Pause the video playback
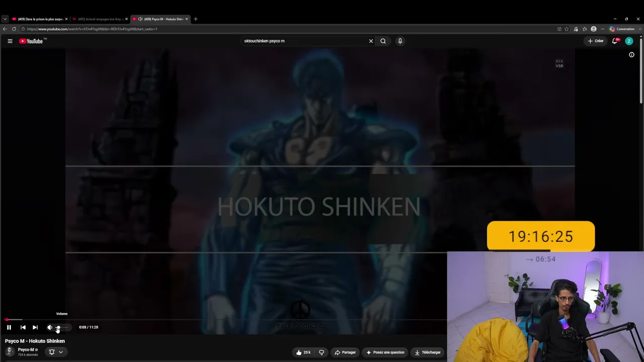The image size is (644, 362). [9, 327]
